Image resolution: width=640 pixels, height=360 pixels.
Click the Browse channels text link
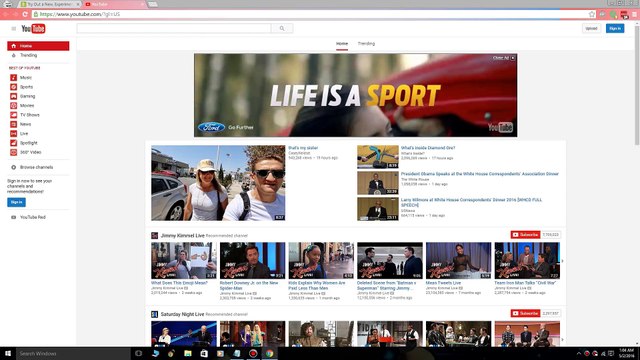coord(36,167)
